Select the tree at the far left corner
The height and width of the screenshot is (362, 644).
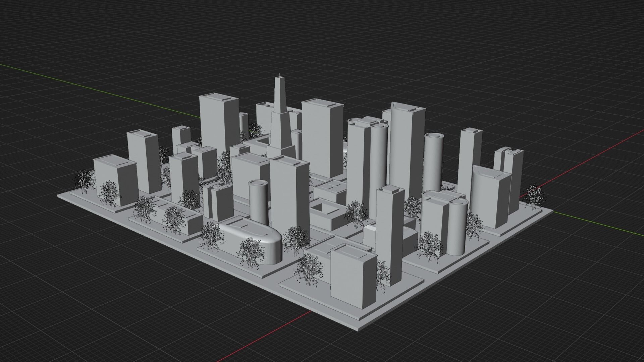point(84,181)
